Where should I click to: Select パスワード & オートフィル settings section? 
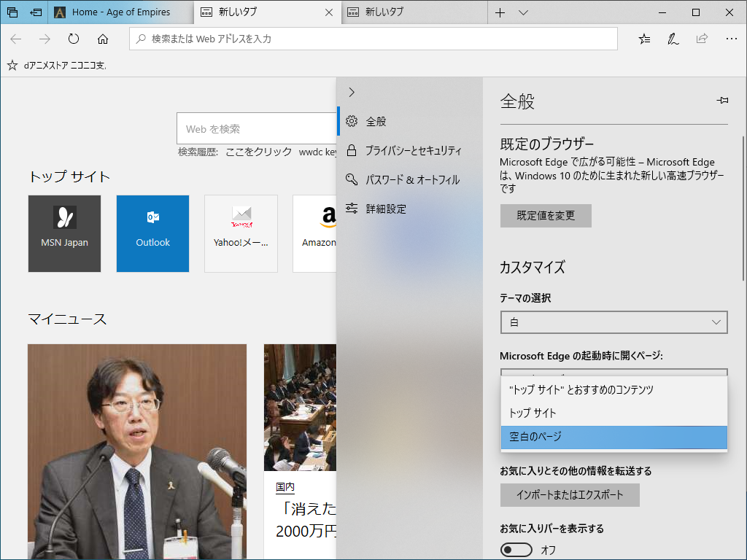coord(410,179)
